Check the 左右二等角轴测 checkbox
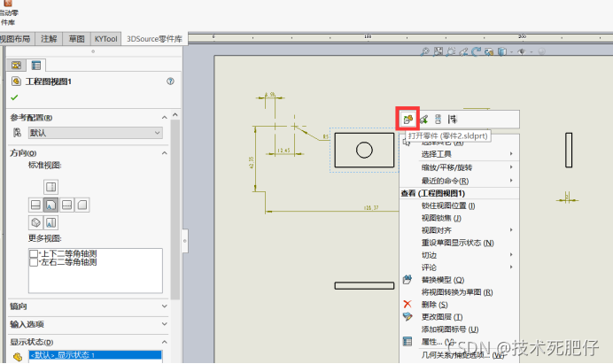Image resolution: width=613 pixels, height=364 pixels. pyautogui.click(x=34, y=262)
